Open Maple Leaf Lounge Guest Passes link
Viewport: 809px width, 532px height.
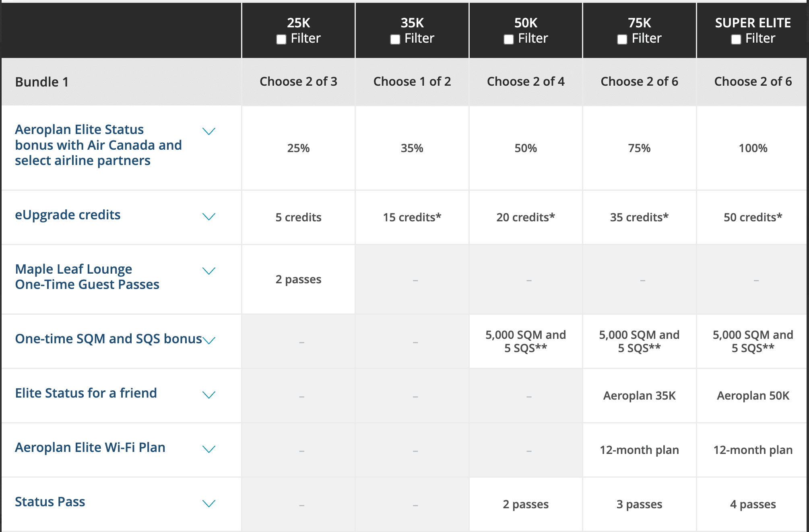pyautogui.click(x=87, y=277)
